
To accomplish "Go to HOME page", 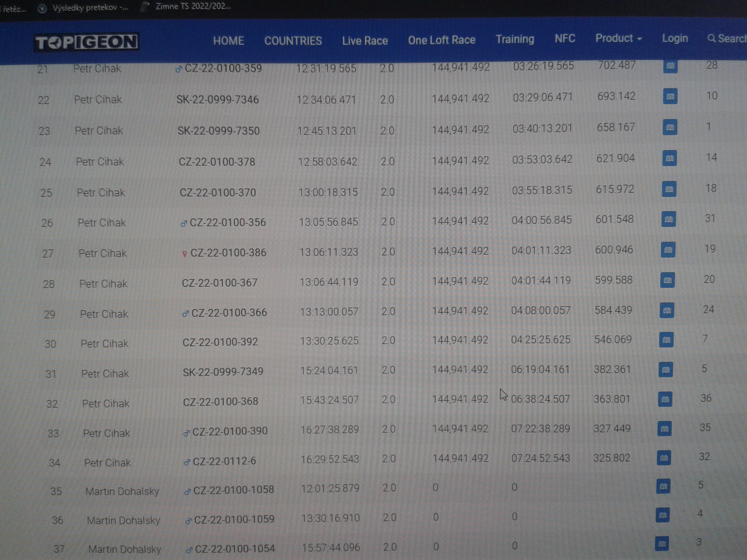I will click(x=229, y=41).
